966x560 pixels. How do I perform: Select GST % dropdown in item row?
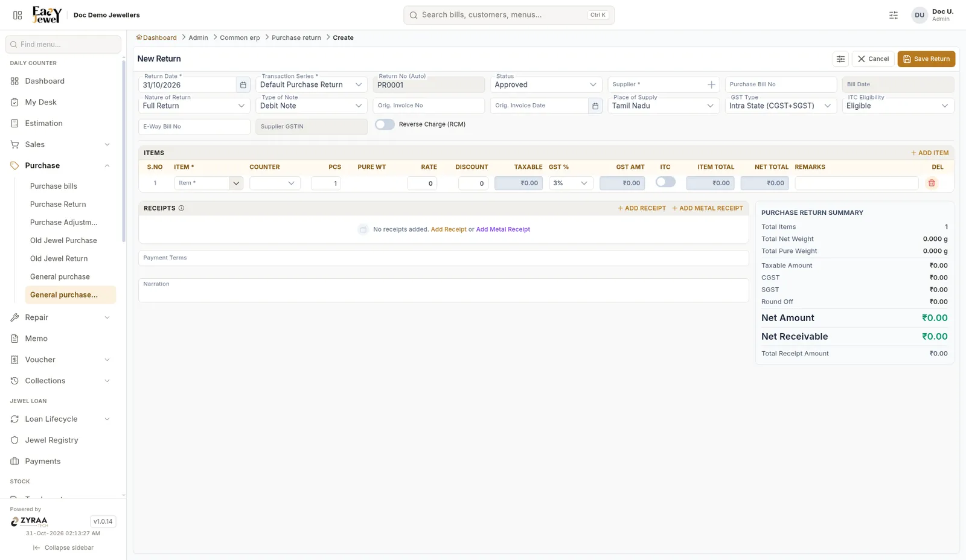coord(571,183)
